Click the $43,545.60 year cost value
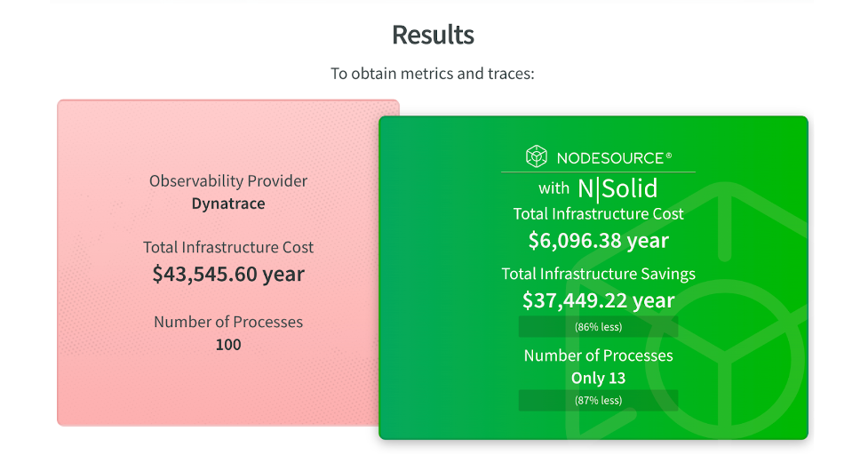Image resolution: width=868 pixels, height=455 pixels. [x=228, y=274]
